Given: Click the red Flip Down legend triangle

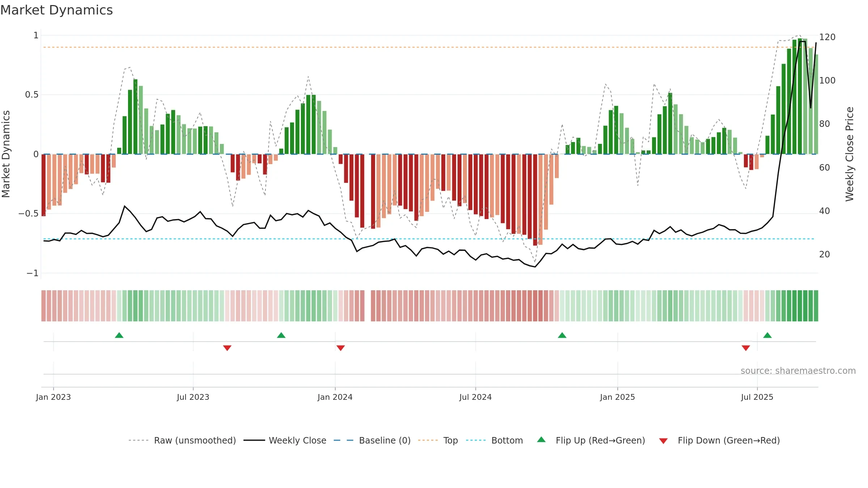Looking at the screenshot, I should coord(663,441).
